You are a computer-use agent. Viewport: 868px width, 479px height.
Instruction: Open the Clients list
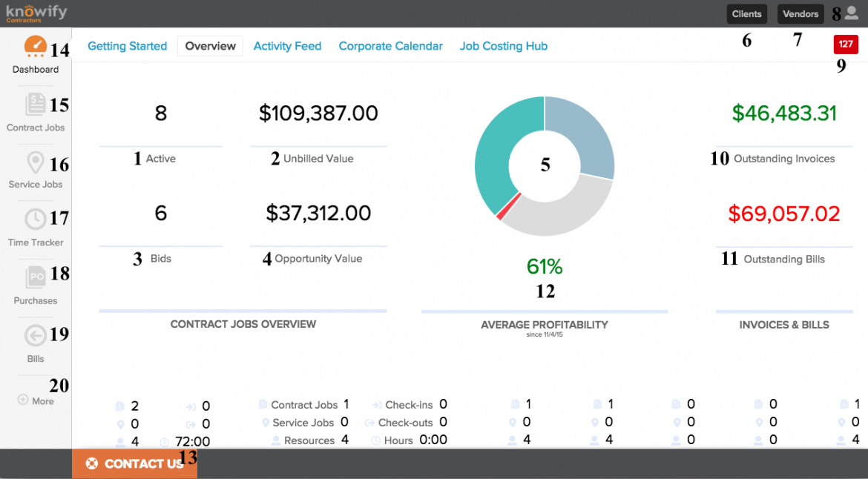point(746,13)
